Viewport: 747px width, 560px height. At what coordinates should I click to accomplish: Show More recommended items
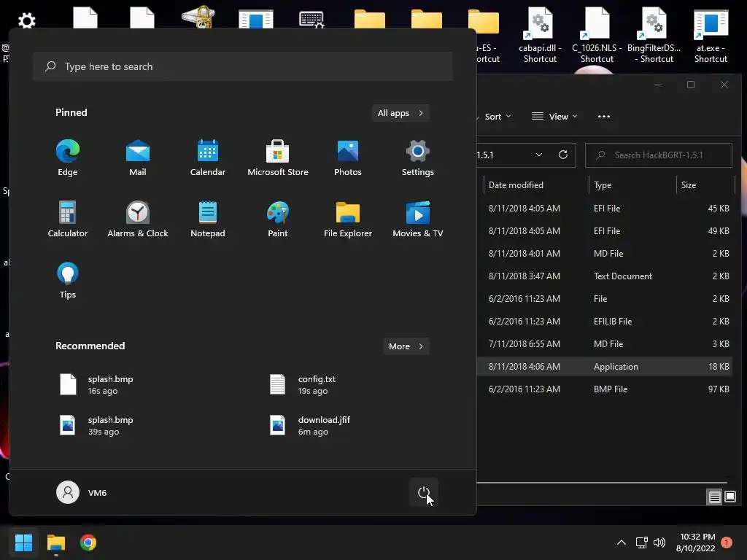406,346
